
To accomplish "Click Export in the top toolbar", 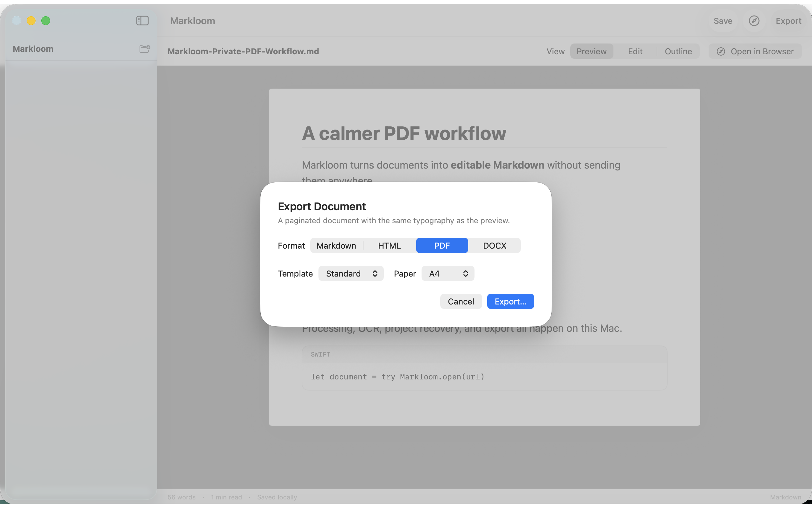I will pyautogui.click(x=788, y=21).
